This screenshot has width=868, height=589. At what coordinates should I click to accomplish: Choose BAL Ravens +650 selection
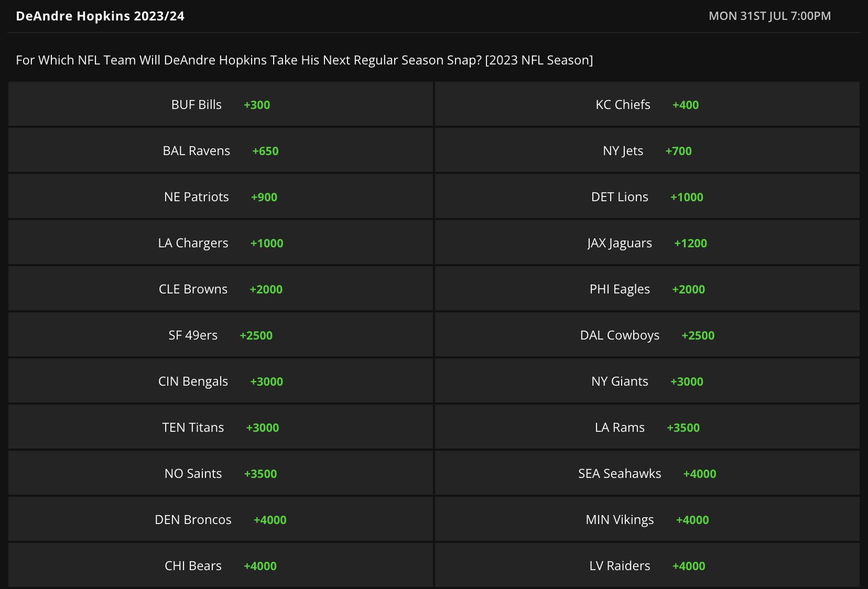pyautogui.click(x=221, y=150)
